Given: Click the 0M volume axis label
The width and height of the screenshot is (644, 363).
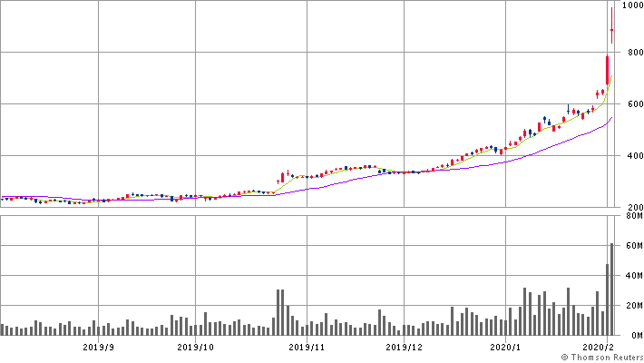Looking at the screenshot, I should (633, 335).
